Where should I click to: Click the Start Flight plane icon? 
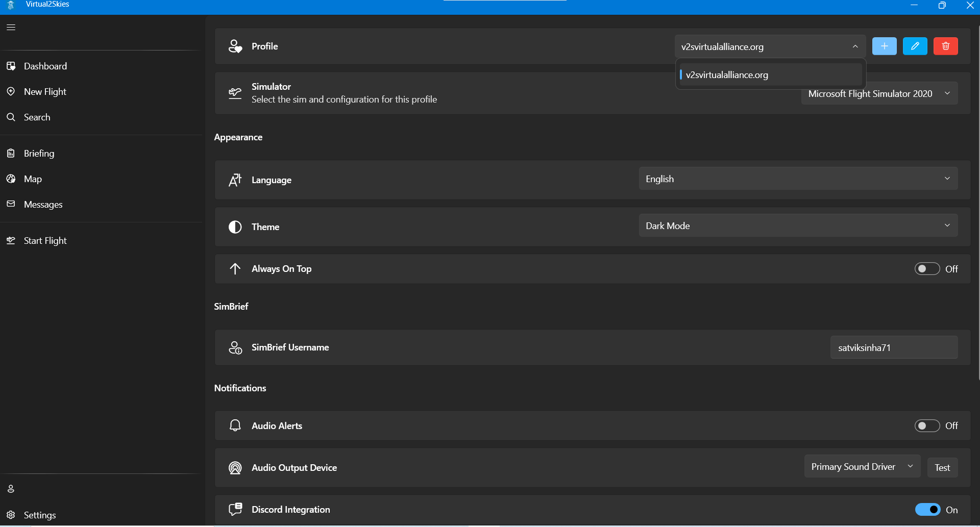click(11, 241)
